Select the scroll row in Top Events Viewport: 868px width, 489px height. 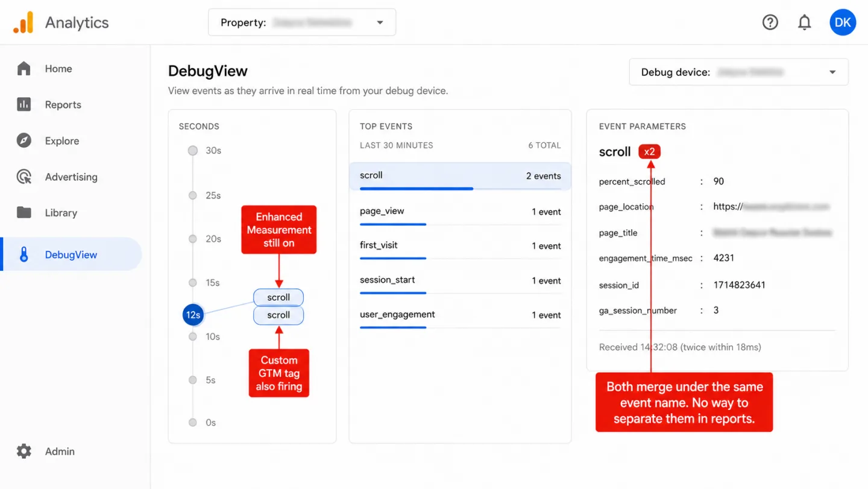pyautogui.click(x=460, y=176)
